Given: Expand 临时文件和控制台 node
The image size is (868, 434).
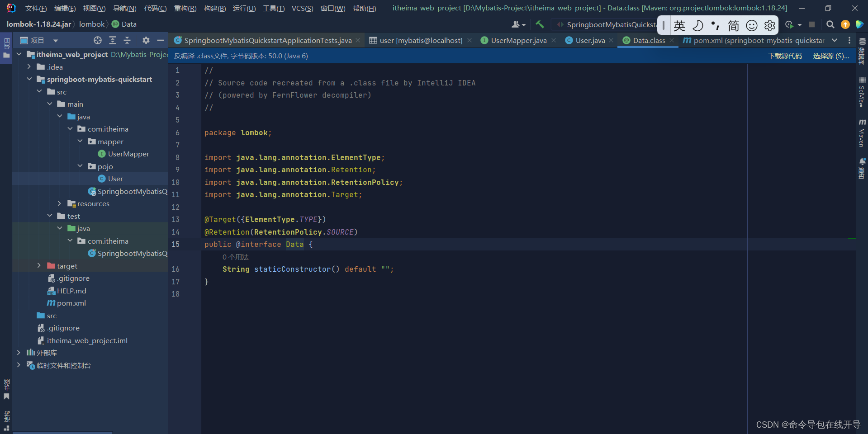Looking at the screenshot, I should pyautogui.click(x=19, y=365).
